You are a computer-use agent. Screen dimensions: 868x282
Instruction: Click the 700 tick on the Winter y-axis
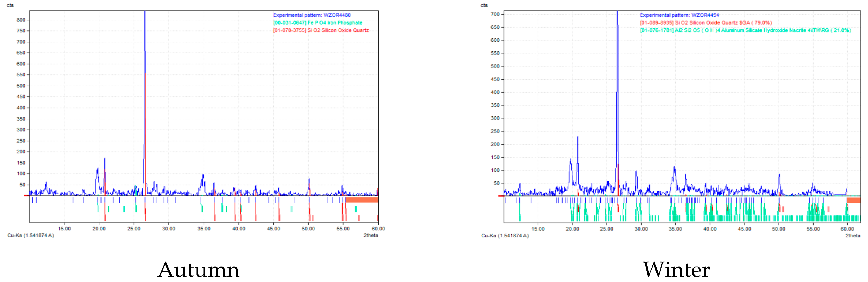(495, 14)
